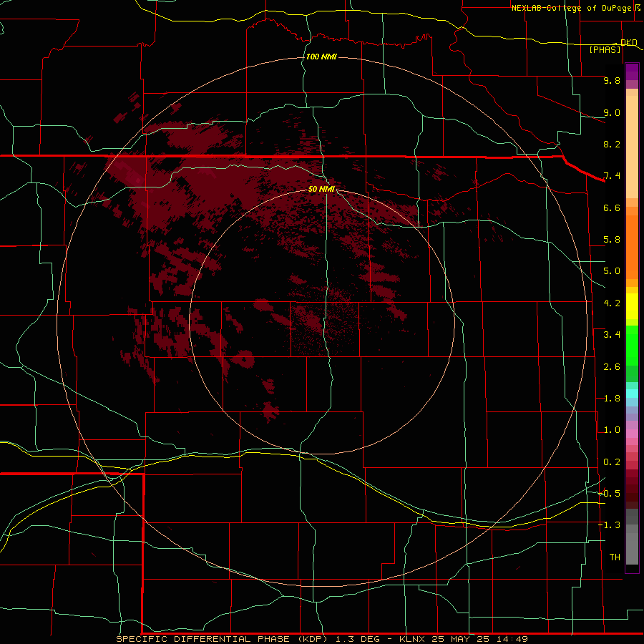Click the TH label on the color scale
Image resolution: width=644 pixels, height=644 pixels.
pyautogui.click(x=615, y=557)
